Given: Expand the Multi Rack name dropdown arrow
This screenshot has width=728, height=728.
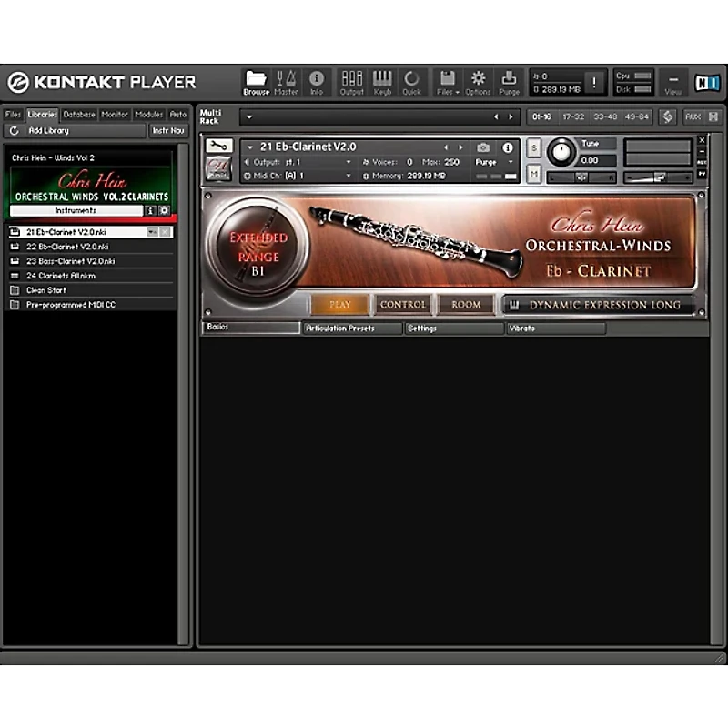Looking at the screenshot, I should tap(249, 117).
